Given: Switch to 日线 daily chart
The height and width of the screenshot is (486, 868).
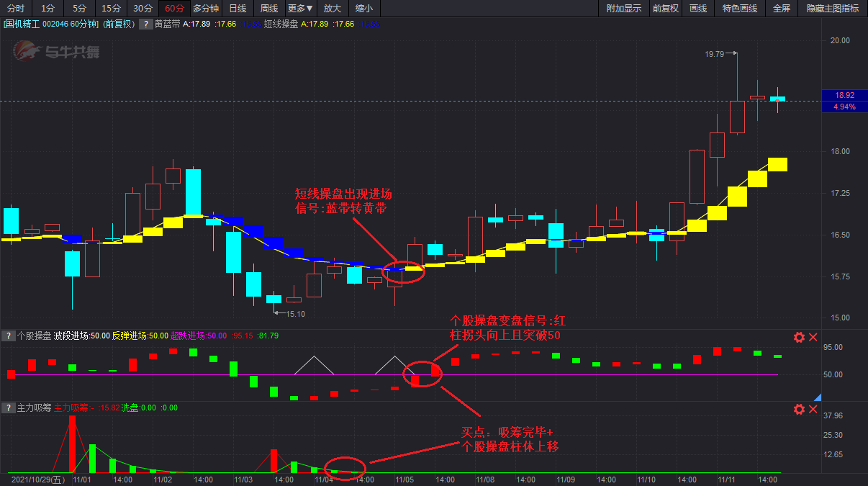Looking at the screenshot, I should point(237,9).
